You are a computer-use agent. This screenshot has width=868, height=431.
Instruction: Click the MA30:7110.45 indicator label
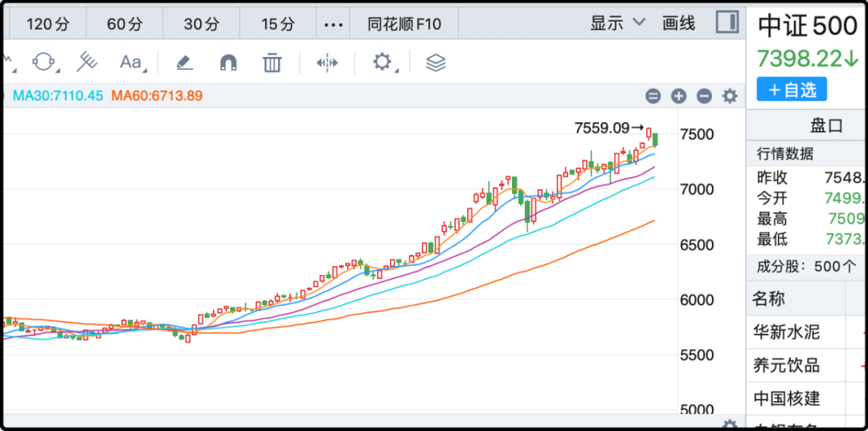[x=58, y=96]
